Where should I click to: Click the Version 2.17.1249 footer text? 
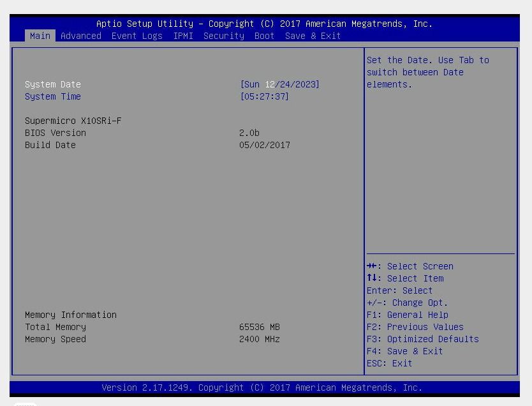(262, 387)
